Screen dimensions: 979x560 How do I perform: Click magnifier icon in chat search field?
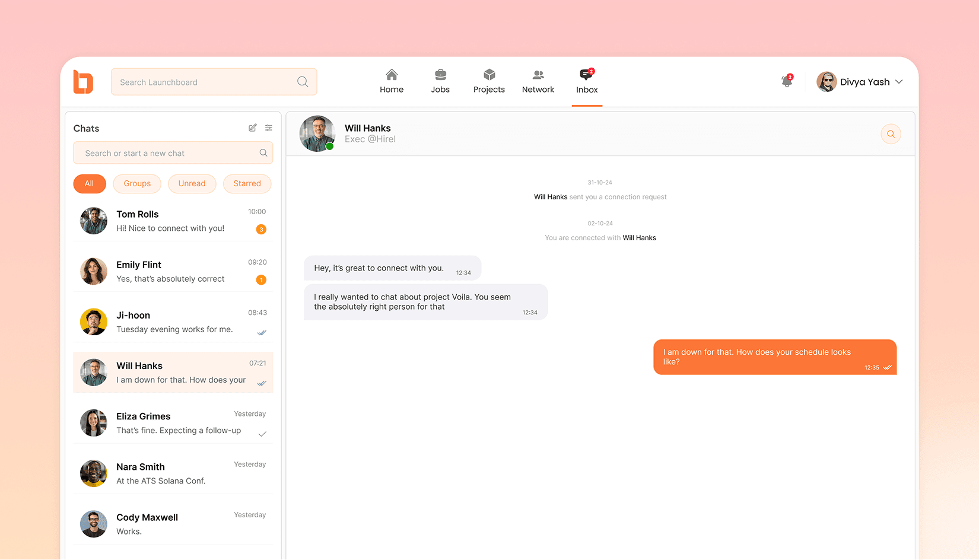click(263, 153)
